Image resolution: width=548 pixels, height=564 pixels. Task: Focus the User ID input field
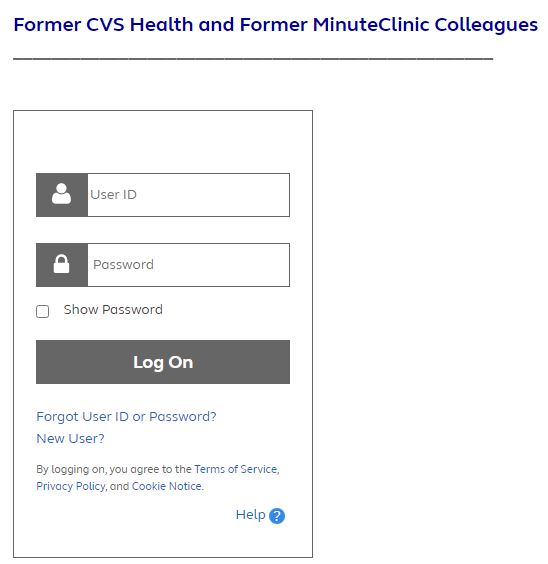(188, 195)
